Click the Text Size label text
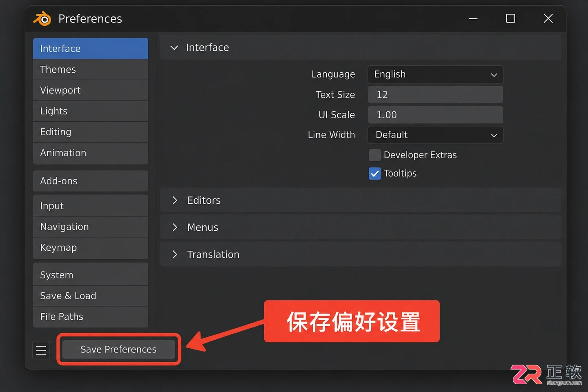The image size is (588, 392). 335,95
